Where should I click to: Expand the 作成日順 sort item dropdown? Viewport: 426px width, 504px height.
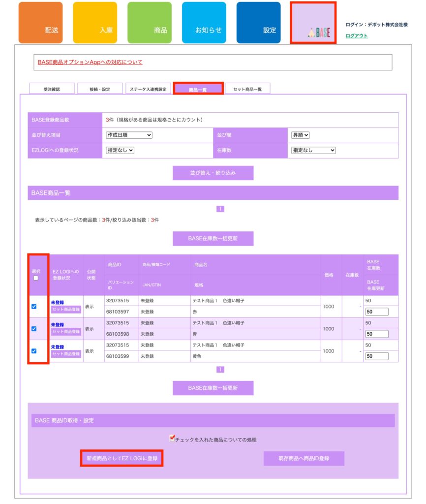click(129, 135)
